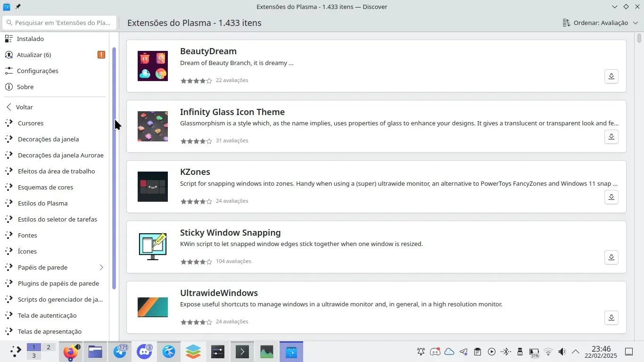Screen dimensions: 644x362
Task: Open Discord from the taskbar
Action: (x=144, y=351)
